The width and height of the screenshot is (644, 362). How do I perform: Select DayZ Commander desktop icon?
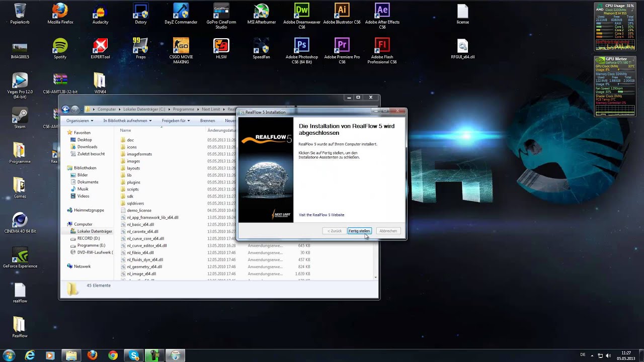coord(181,14)
